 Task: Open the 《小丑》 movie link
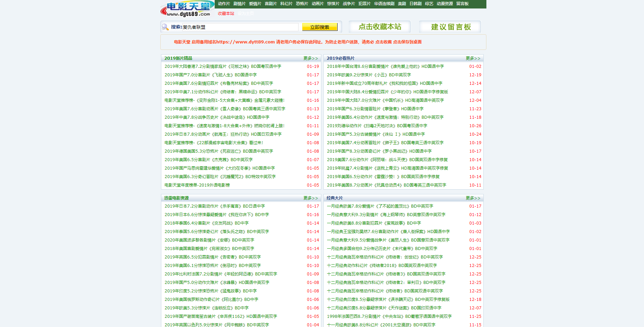(x=369, y=75)
